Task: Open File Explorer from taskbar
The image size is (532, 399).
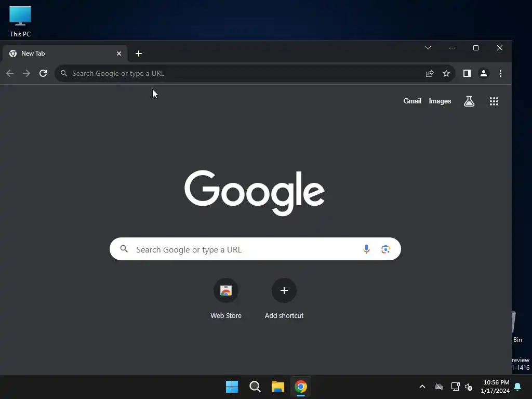Action: coord(277,387)
